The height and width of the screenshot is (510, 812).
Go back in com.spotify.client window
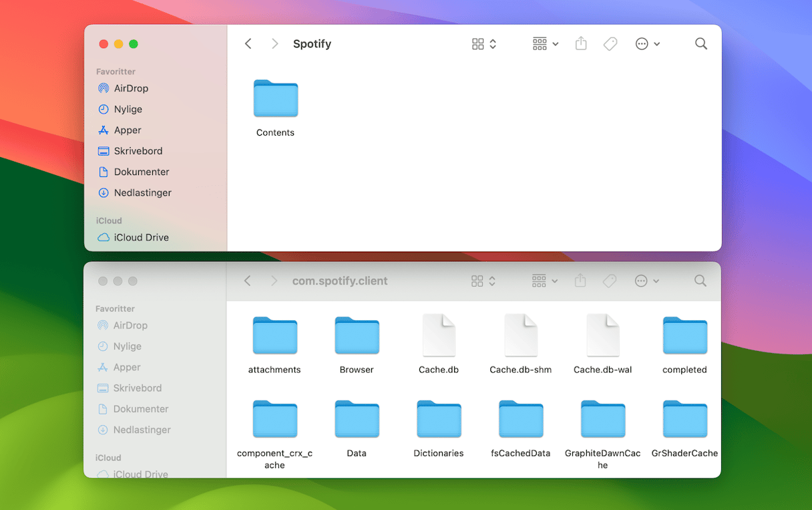(x=248, y=281)
